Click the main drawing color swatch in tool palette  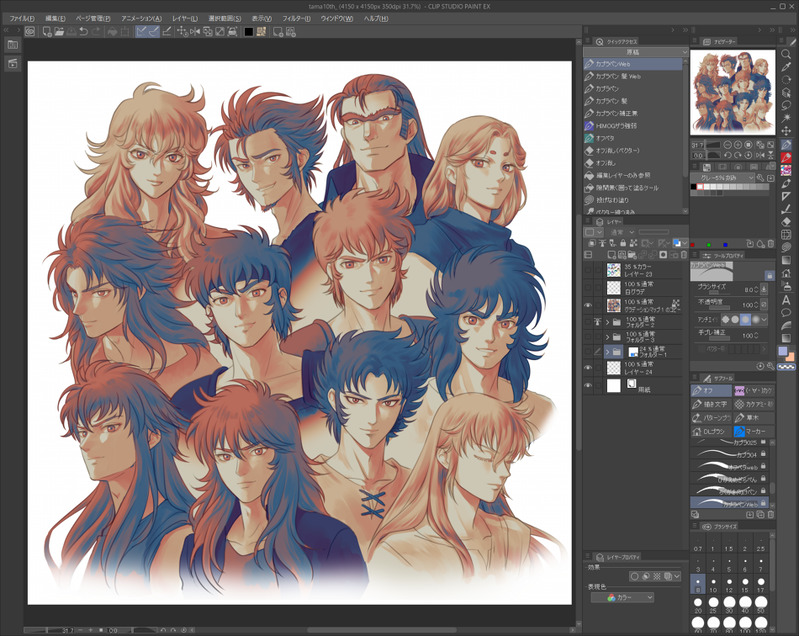tap(783, 351)
